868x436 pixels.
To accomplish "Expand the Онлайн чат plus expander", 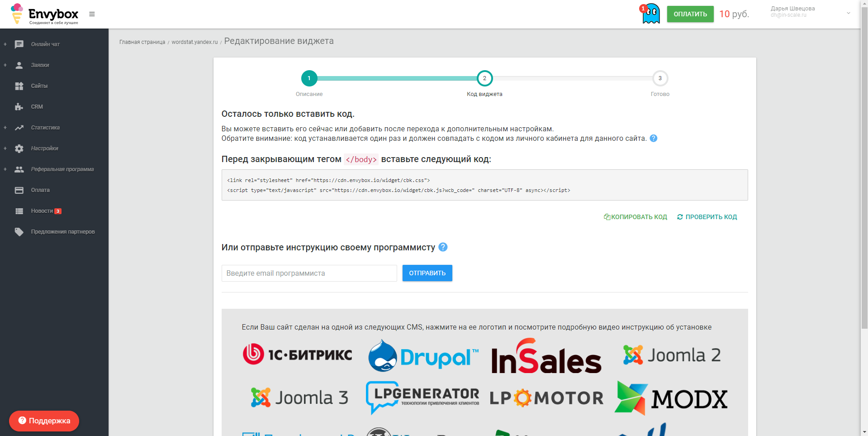I will pos(5,44).
